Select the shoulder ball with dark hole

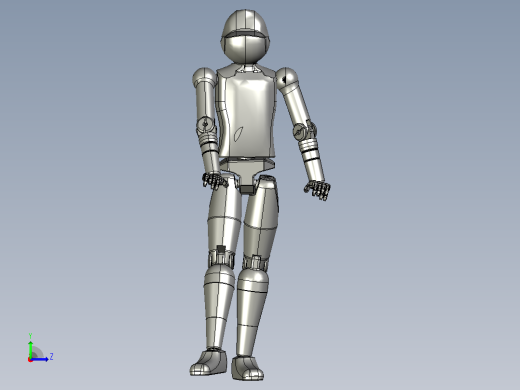coord(286,78)
